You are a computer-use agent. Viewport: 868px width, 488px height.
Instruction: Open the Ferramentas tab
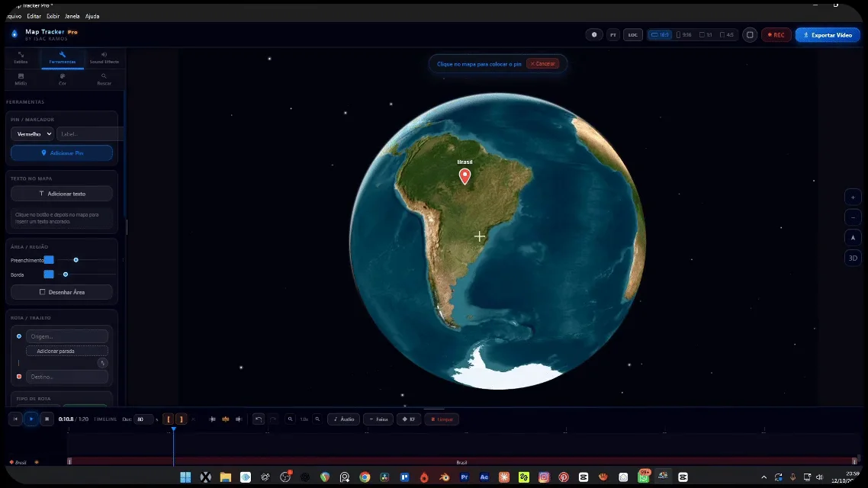[62, 57]
